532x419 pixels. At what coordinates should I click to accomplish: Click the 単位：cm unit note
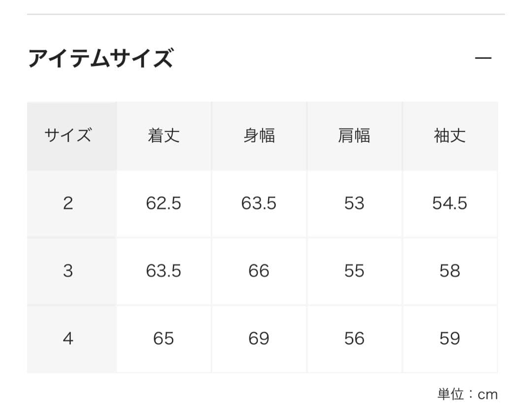[x=467, y=394]
